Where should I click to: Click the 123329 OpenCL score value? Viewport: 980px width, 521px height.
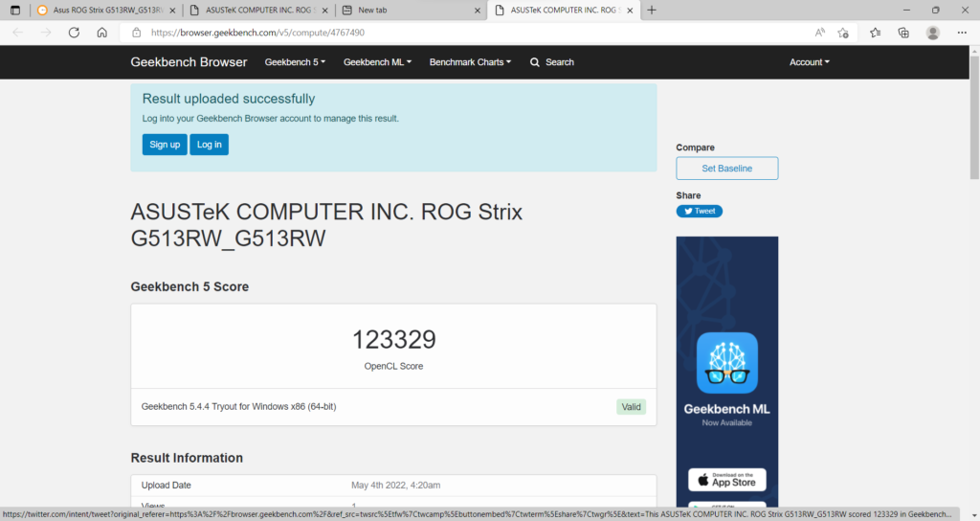[393, 340]
